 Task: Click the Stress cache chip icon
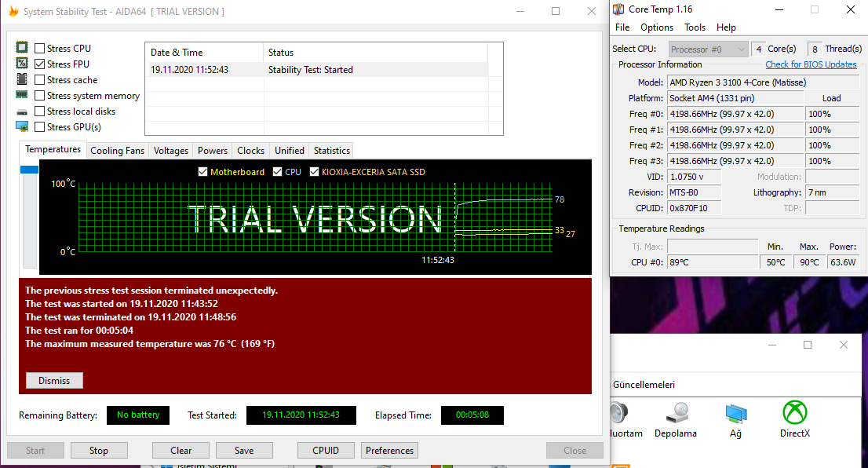click(22, 79)
